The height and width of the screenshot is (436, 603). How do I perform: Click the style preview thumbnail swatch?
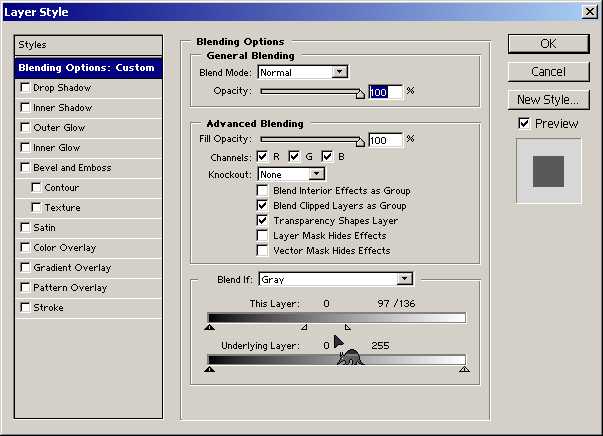tap(548, 171)
